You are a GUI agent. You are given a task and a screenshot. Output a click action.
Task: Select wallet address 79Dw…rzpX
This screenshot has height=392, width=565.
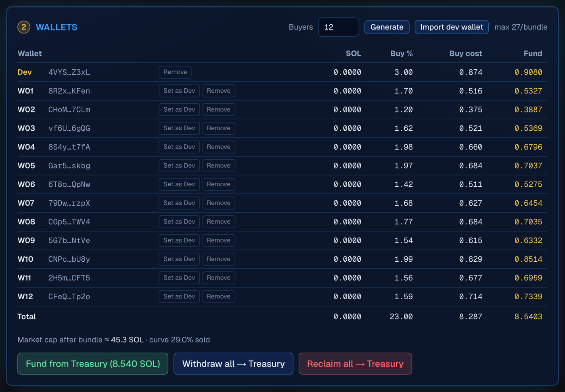tap(69, 203)
